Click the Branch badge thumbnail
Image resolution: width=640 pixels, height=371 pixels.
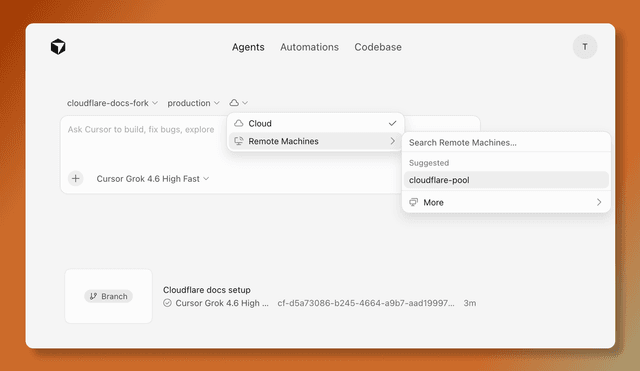(x=109, y=296)
